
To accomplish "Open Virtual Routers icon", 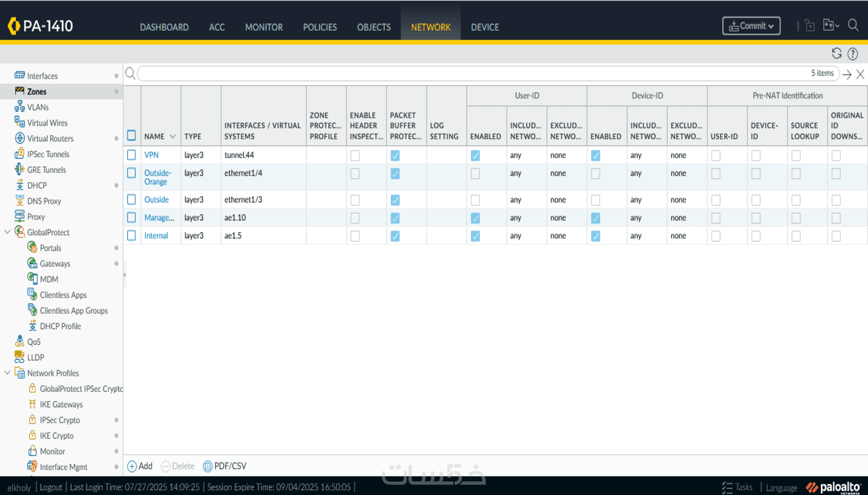I will [19, 138].
